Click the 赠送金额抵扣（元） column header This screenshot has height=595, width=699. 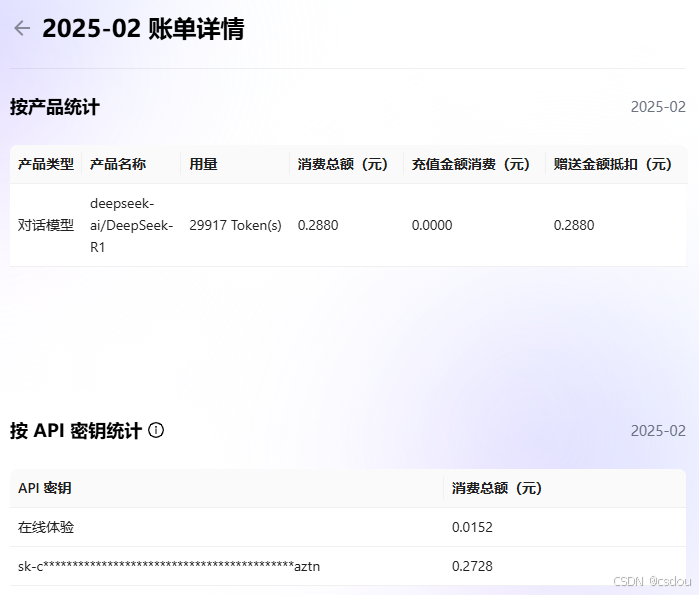click(613, 164)
